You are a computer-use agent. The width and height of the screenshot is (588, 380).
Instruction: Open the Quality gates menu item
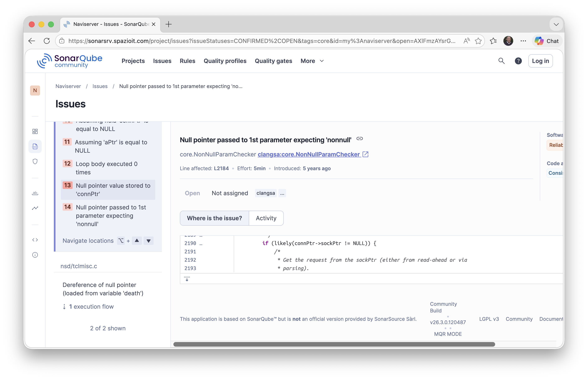(273, 61)
